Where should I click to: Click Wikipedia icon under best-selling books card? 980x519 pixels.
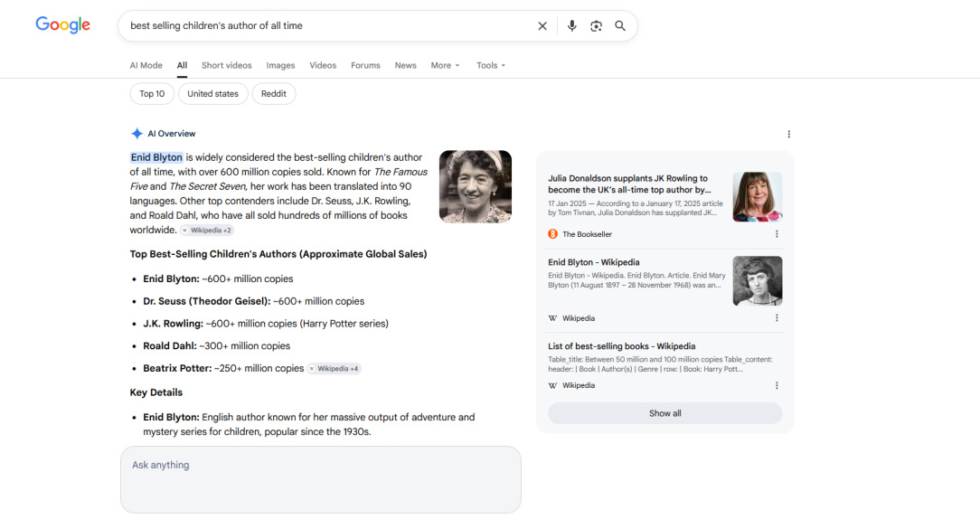[552, 385]
